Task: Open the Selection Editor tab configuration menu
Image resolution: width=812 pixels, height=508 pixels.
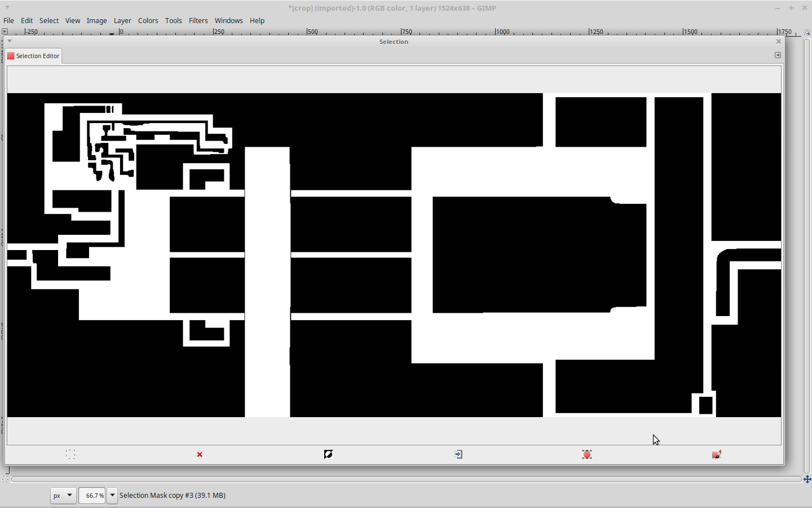Action: pos(778,55)
